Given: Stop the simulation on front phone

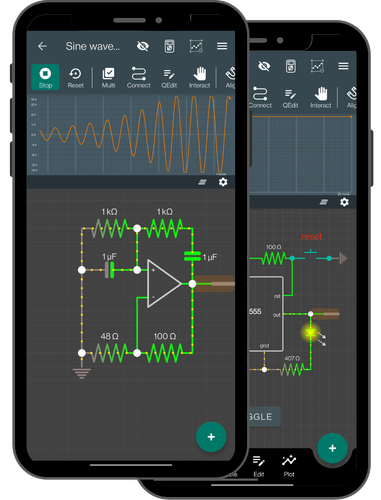Looking at the screenshot, I should tap(45, 77).
